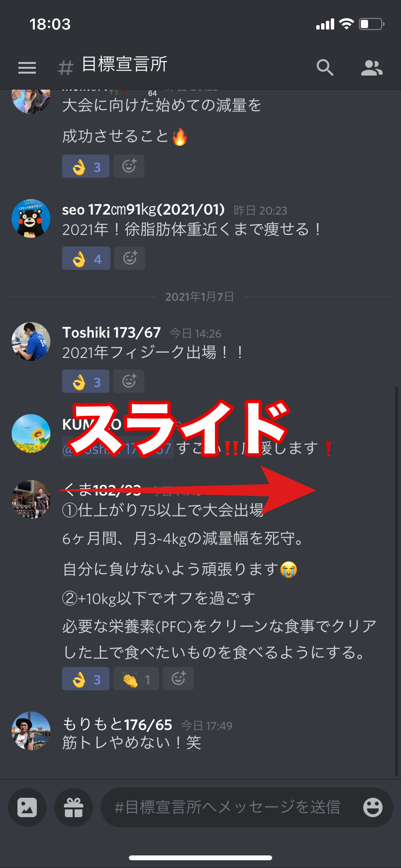Open the hamburger menu in the header
Screen dimensions: 401x868
[x=27, y=68]
